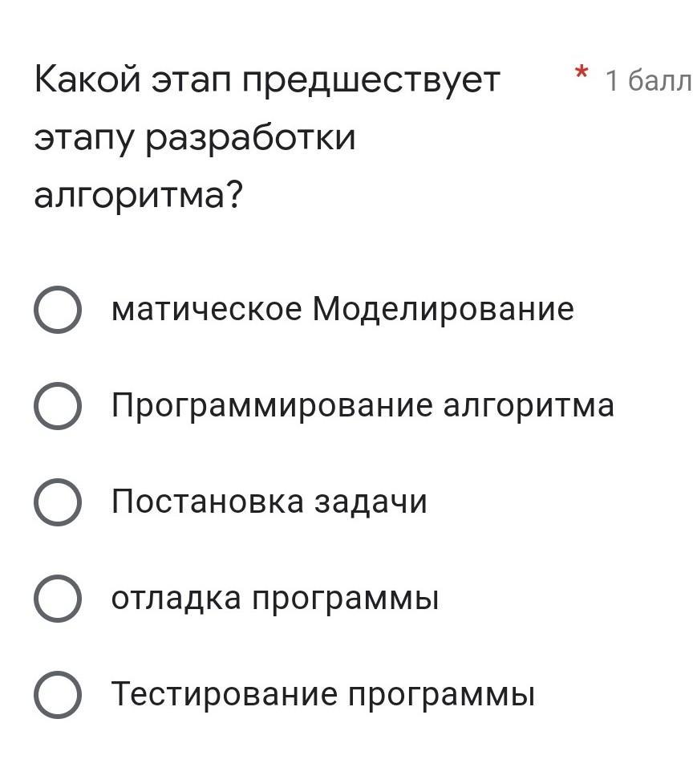Click the 'матическое Моделирование' option label text
693x784 pixels.
342,309
